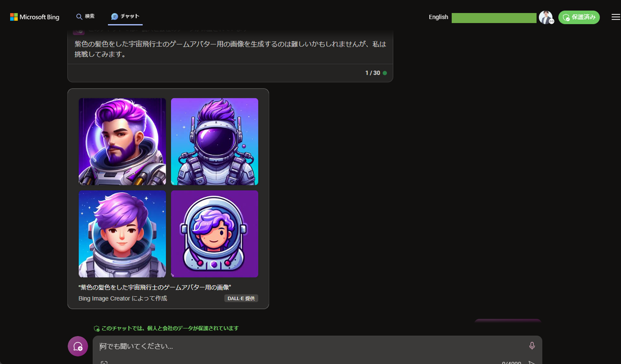Image resolution: width=621 pixels, height=364 pixels.
Task: Open the bearded astronaut avatar image
Action: pos(122,142)
